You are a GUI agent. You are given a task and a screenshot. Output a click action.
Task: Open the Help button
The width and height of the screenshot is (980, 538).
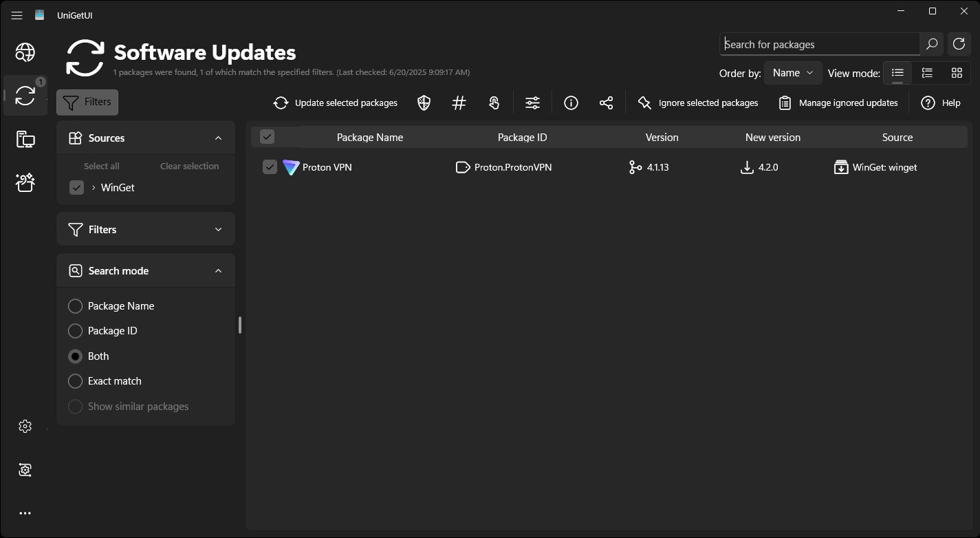941,103
